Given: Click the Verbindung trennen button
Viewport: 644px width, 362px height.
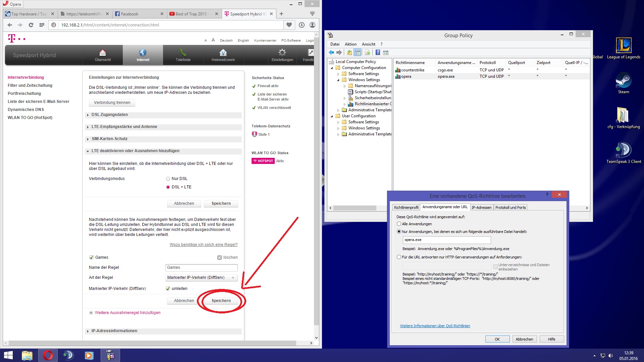Looking at the screenshot, I should click(112, 103).
